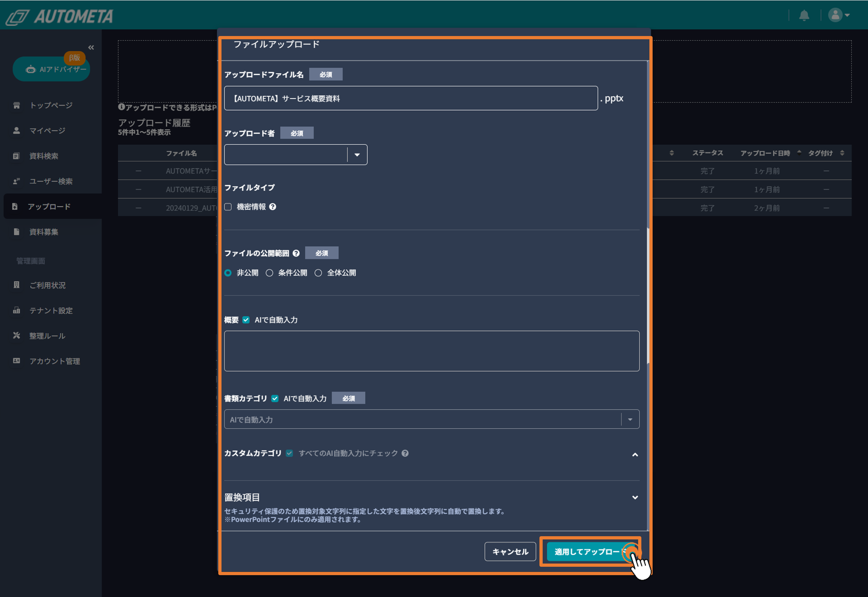
Task: Open テナント設定 in sidebar
Action: point(51,310)
